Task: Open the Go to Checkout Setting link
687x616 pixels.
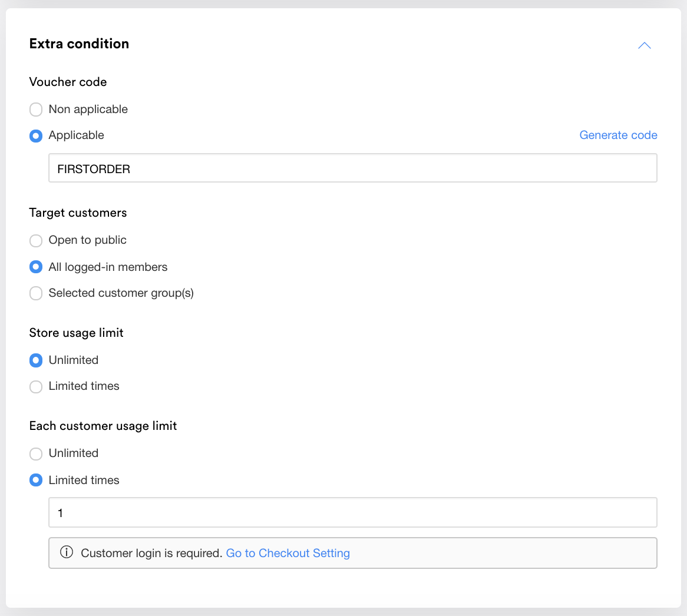Action: (288, 553)
